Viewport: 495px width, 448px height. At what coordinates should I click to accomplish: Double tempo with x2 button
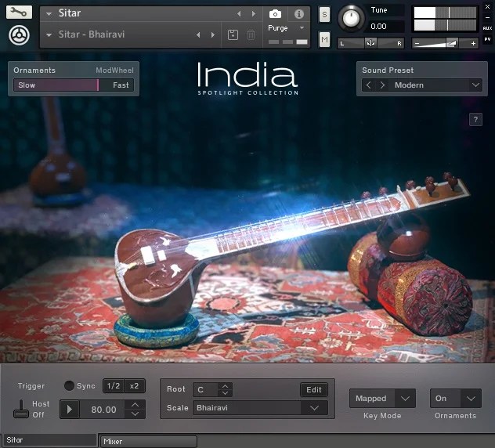click(x=135, y=386)
